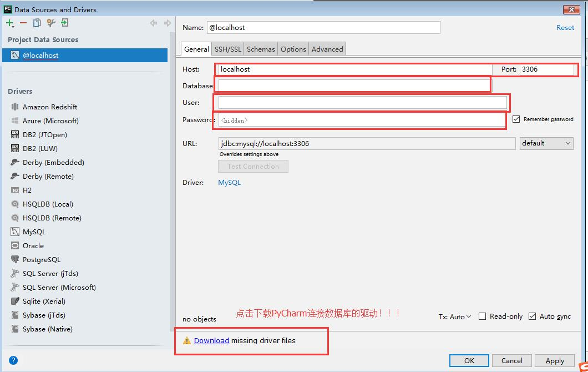The width and height of the screenshot is (588, 372).
Task: Click the Test Connection button
Action: (253, 167)
